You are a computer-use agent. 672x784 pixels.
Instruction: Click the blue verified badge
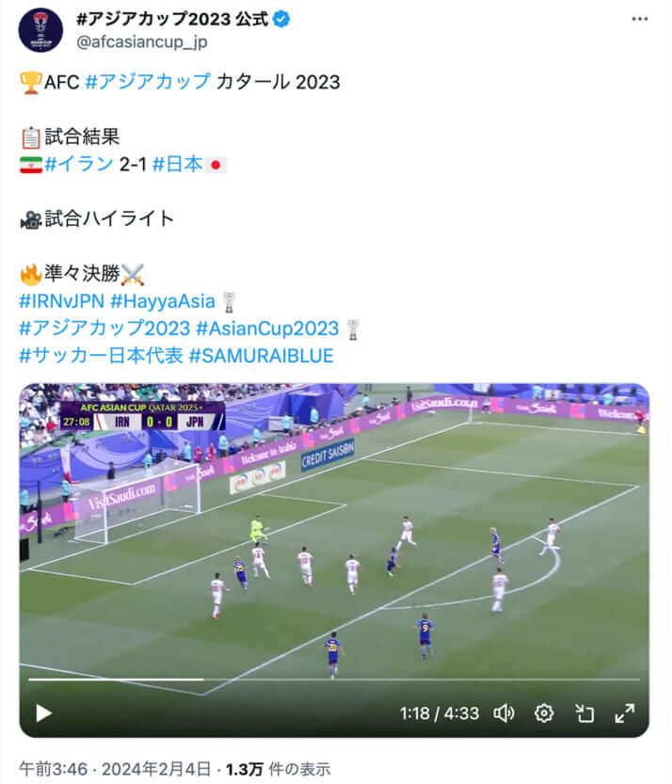click(281, 20)
